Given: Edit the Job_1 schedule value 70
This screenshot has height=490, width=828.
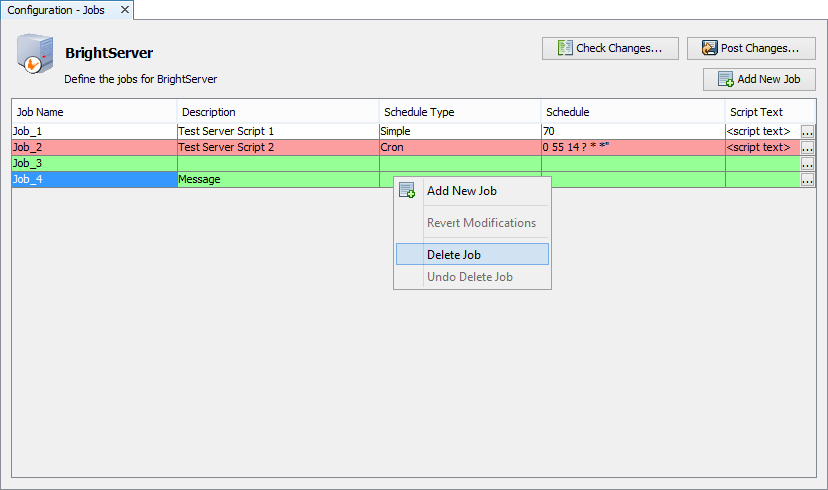Looking at the screenshot, I should 633,131.
